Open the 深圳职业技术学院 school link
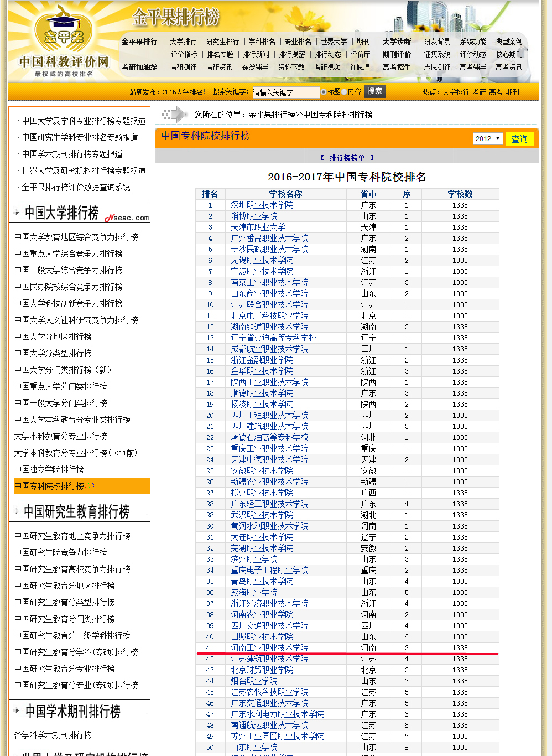This screenshot has width=552, height=756. pyautogui.click(x=262, y=205)
